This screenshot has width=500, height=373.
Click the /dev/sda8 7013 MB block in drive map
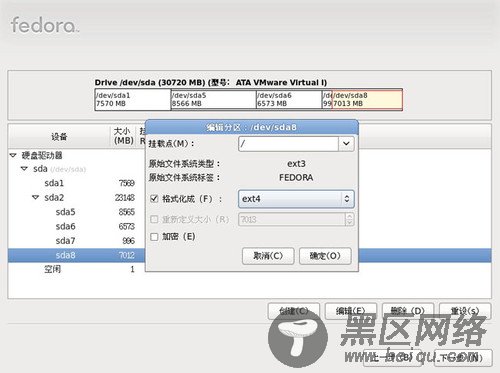367,99
